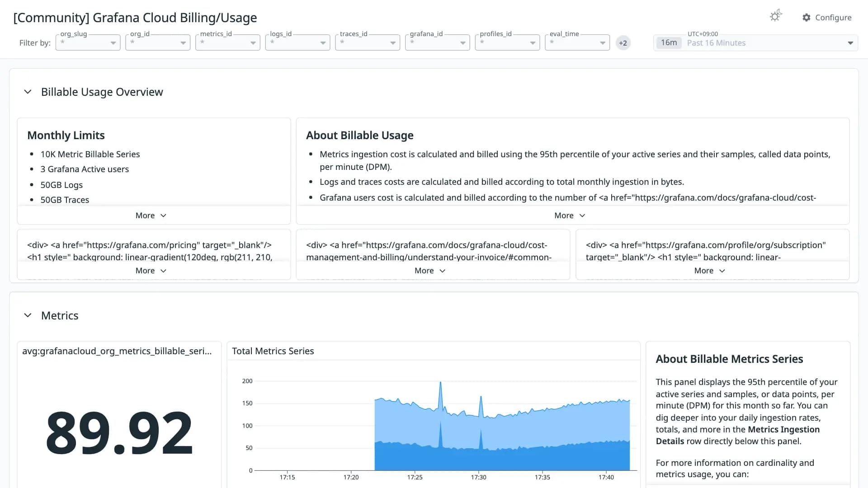The image size is (868, 488).
Task: Click the '50GB Logs' list item
Action: [61, 185]
